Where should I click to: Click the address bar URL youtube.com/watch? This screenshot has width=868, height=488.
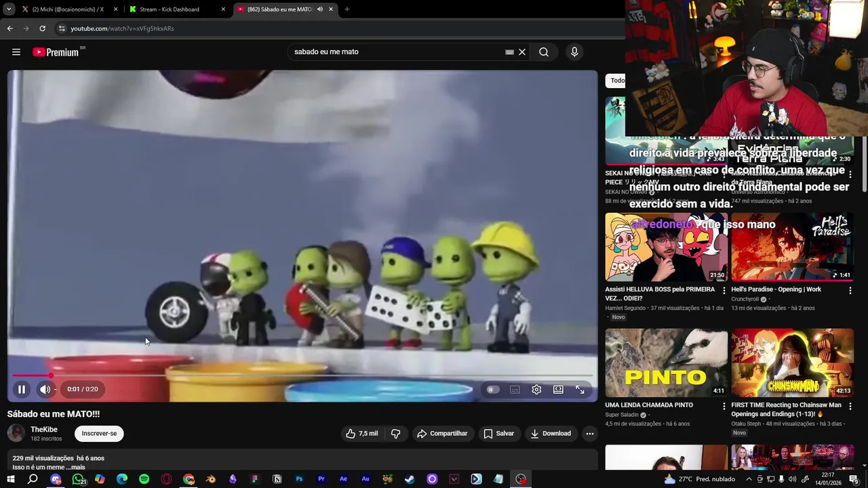tap(122, 28)
